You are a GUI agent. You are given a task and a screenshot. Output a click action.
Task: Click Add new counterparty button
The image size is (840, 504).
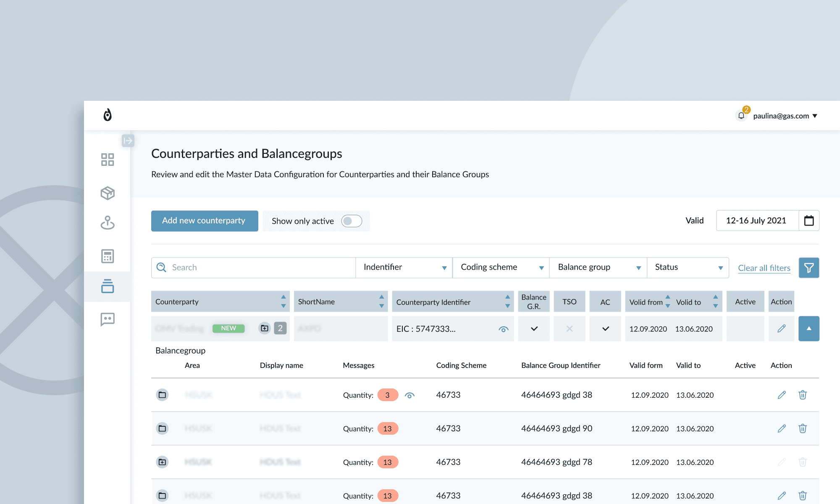[205, 221]
